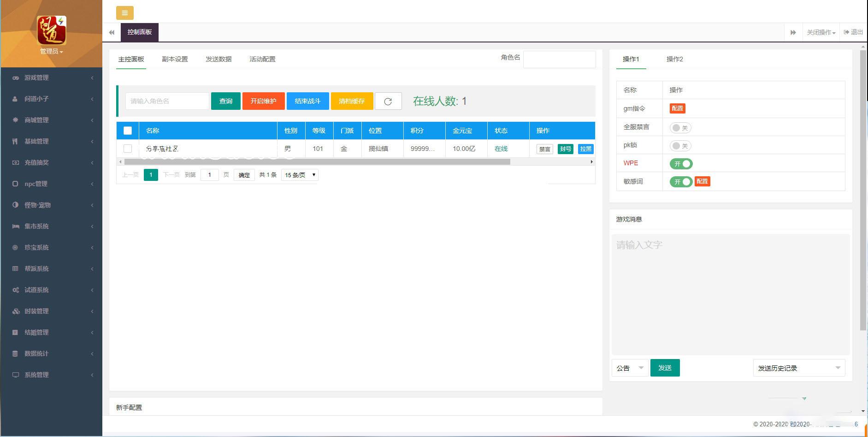868x437 pixels.
Task: Expand the 发送历史记录 dropdown
Action: pyautogui.click(x=798, y=368)
